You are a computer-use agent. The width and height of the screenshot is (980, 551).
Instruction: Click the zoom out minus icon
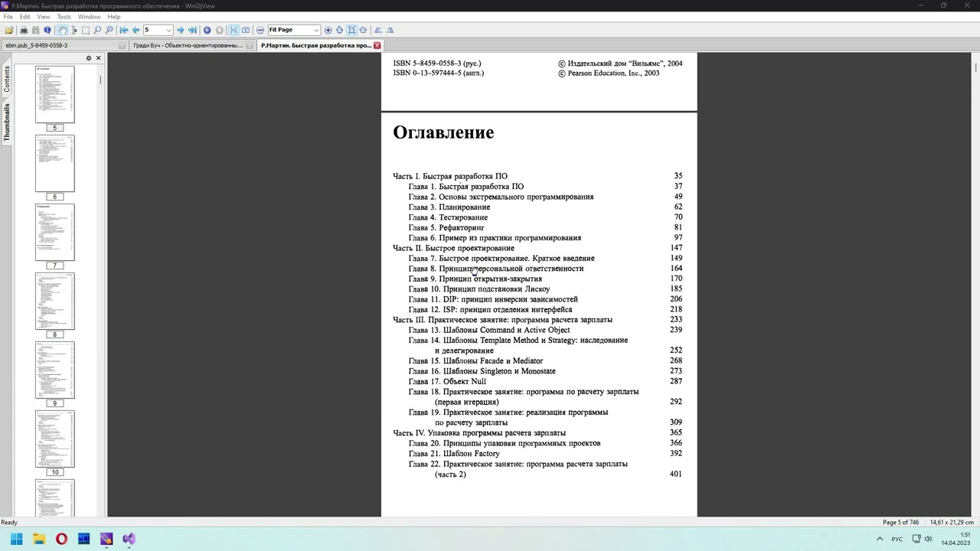click(260, 30)
